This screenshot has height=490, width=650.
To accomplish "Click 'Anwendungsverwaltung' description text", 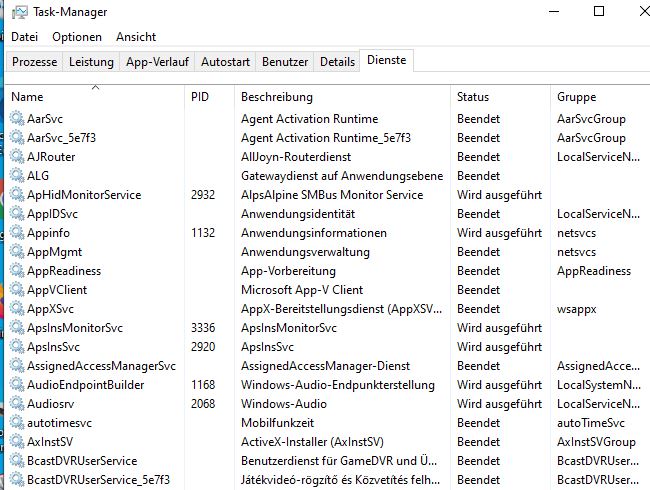I will (305, 252).
